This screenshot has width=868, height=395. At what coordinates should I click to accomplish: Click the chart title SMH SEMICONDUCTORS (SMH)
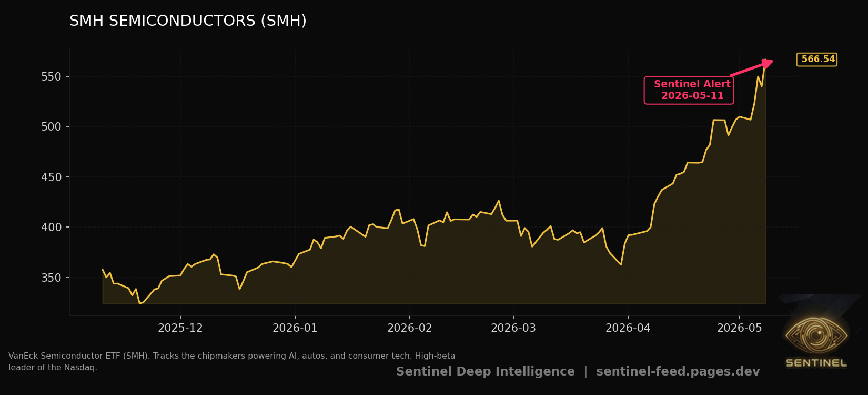pos(188,21)
